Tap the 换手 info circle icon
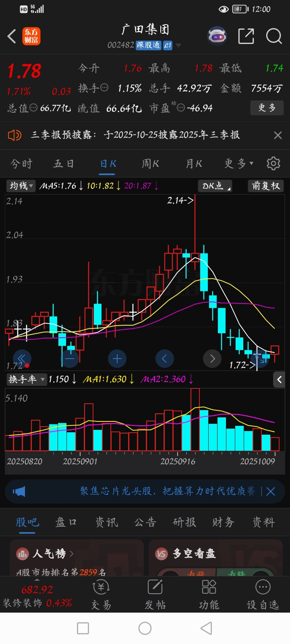 [x=104, y=87]
